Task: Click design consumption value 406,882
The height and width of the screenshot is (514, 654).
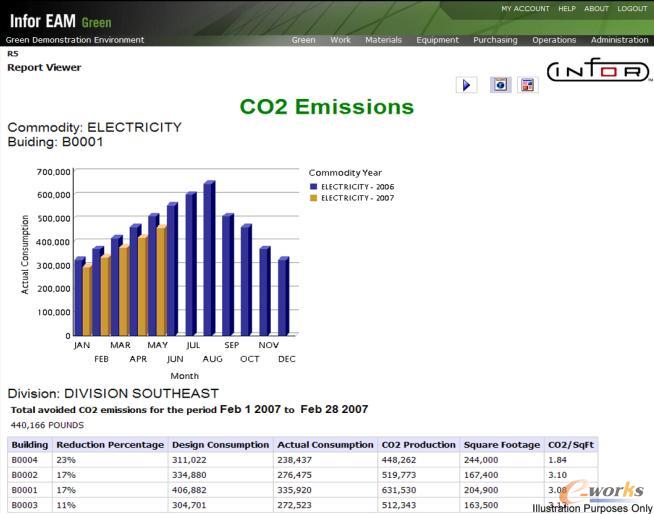Action: pos(189,490)
